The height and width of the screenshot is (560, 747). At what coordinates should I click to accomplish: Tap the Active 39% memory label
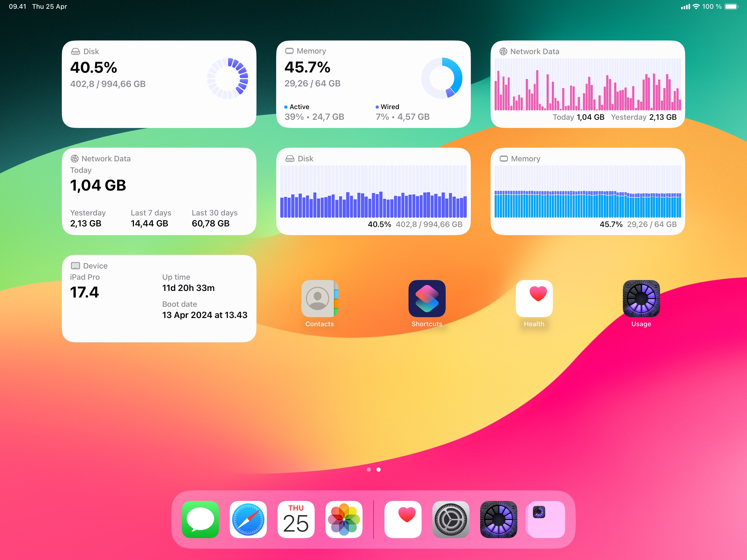314,112
